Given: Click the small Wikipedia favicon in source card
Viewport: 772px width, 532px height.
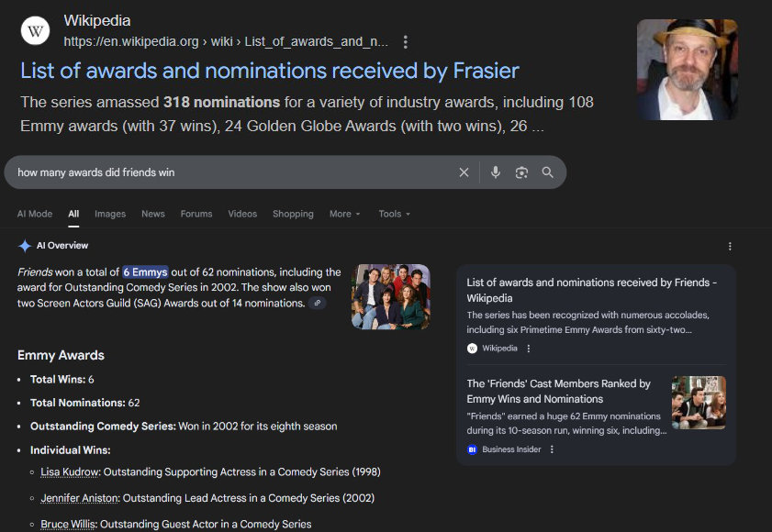Looking at the screenshot, I should (x=472, y=349).
